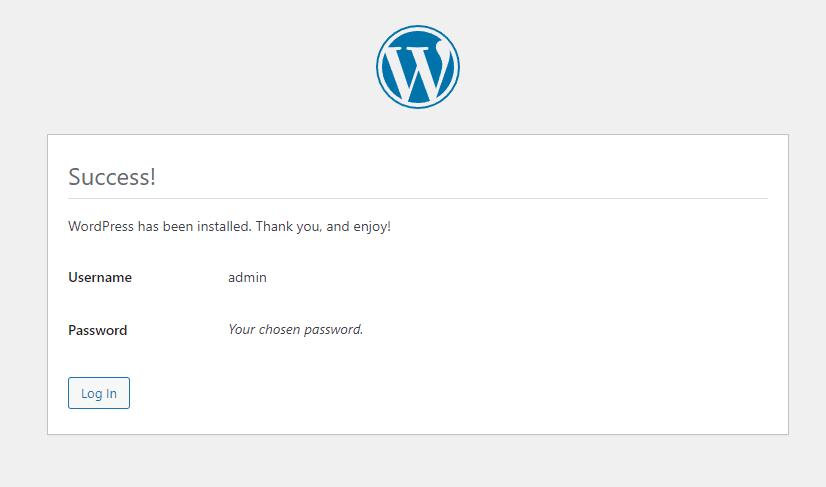This screenshot has height=487, width=826.
Task: Click the admin username value
Action: point(247,277)
